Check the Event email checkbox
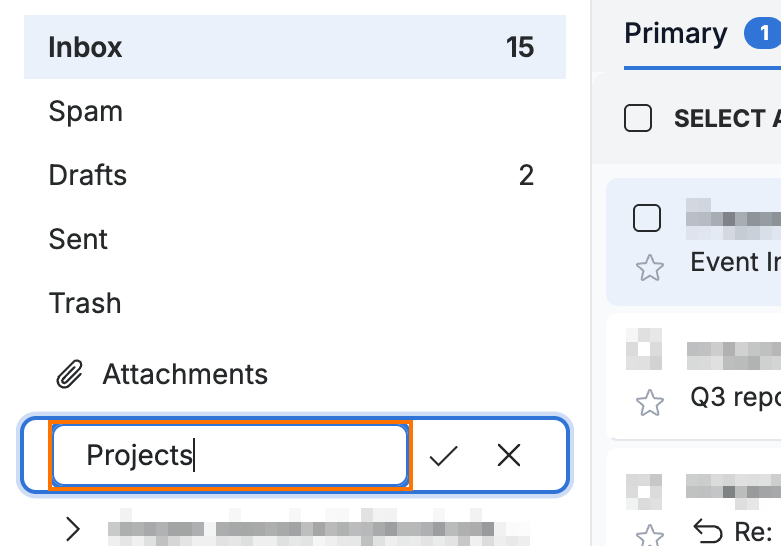781x546 pixels. [x=647, y=218]
